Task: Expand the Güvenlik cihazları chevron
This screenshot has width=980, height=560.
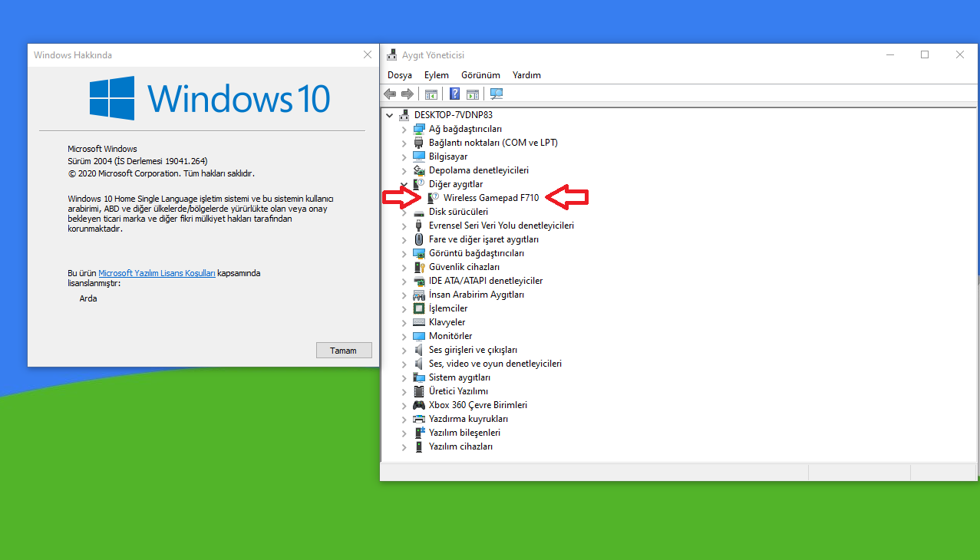Action: [404, 267]
